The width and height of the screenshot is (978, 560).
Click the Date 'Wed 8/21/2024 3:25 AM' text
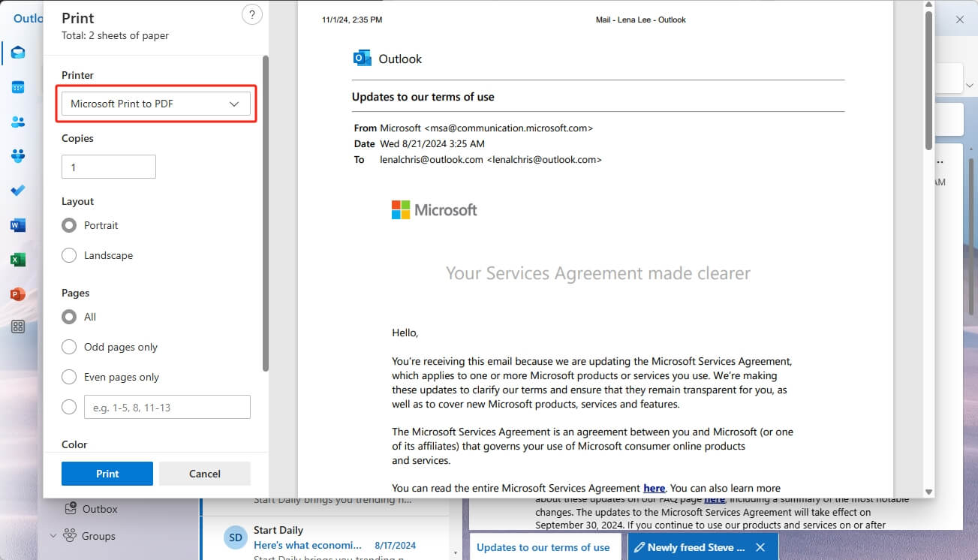432,143
